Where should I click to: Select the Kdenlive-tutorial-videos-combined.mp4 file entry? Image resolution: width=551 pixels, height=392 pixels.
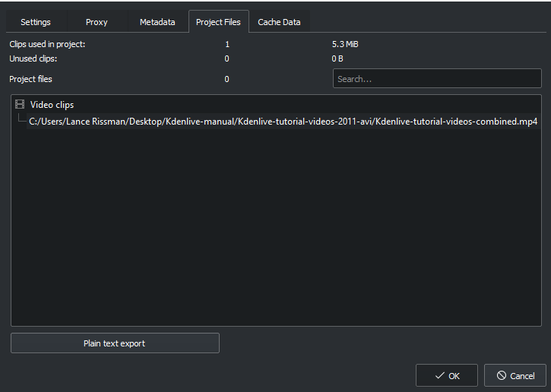point(283,122)
